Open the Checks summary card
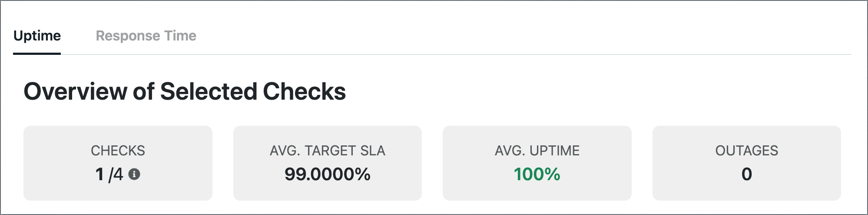This screenshot has width=868, height=215. (x=118, y=163)
